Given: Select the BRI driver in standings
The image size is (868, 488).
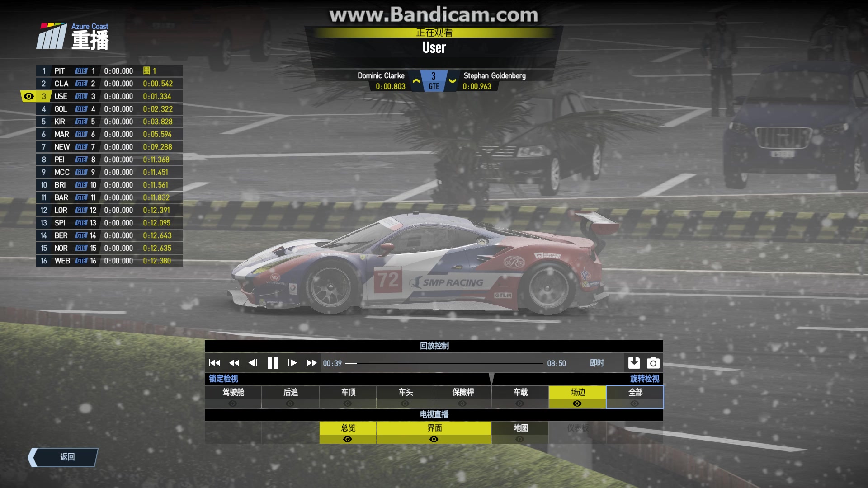Looking at the screenshot, I should [109, 185].
